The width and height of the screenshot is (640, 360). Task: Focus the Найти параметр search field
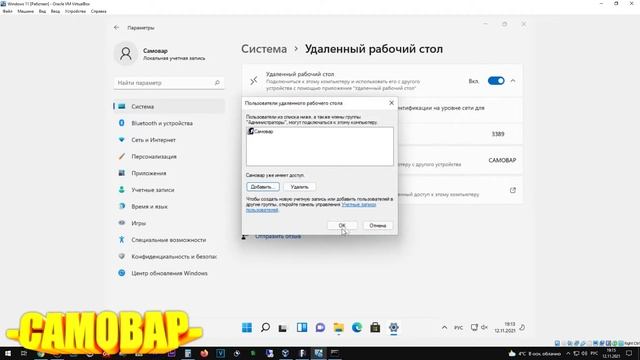pyautogui.click(x=169, y=83)
